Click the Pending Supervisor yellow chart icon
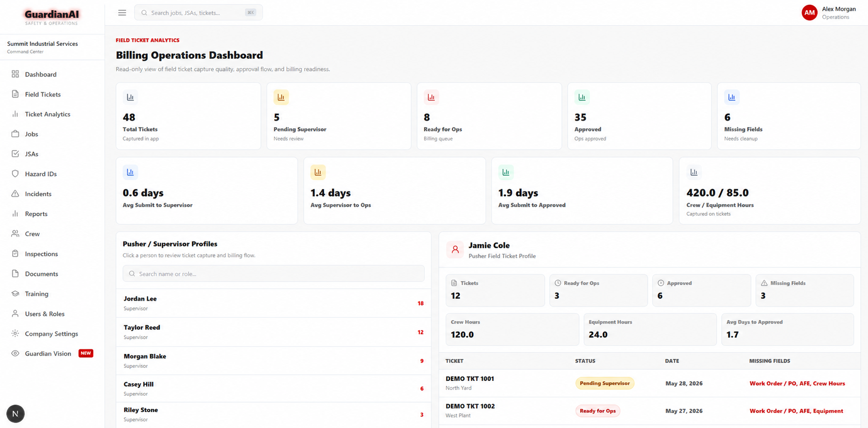Viewport: 868px width, 428px height. coord(281,97)
